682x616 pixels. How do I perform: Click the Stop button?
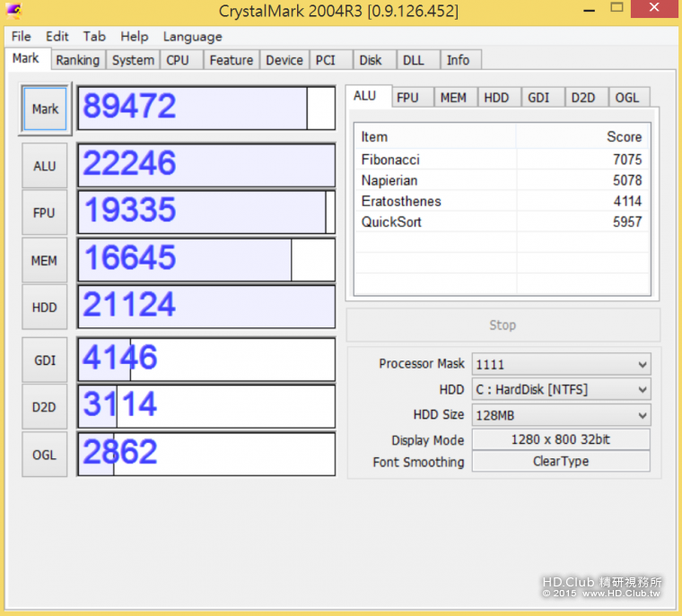pyautogui.click(x=503, y=325)
